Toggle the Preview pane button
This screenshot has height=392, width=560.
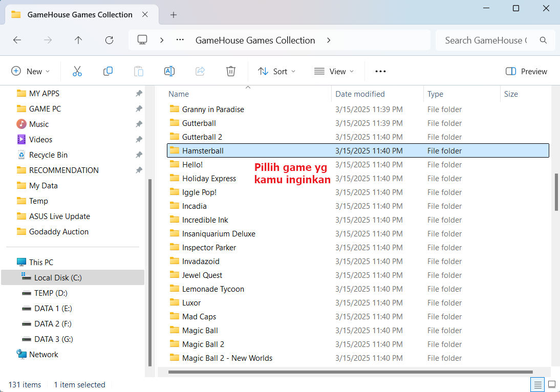[x=526, y=72]
